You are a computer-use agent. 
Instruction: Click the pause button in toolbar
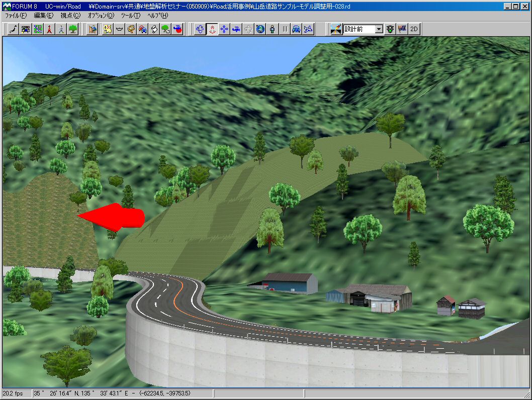[x=285, y=29]
